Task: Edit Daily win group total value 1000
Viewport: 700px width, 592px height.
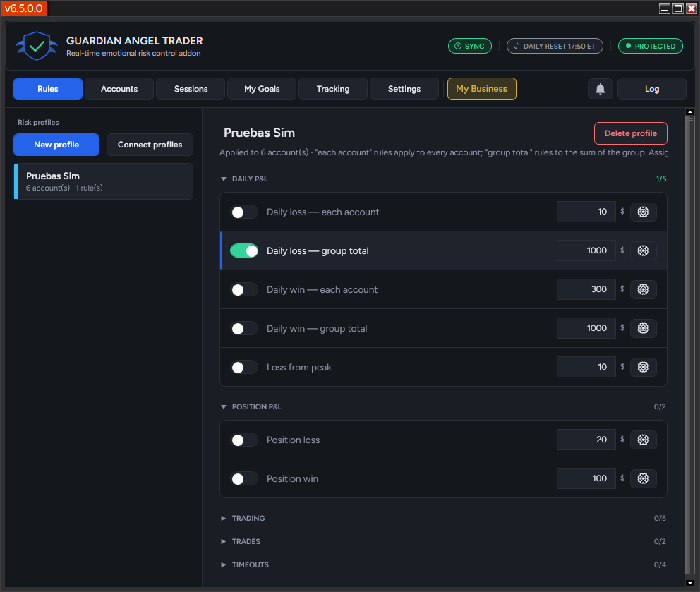Action: (586, 328)
